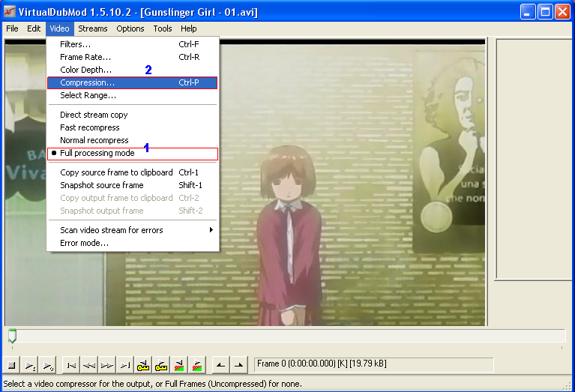Open the Tools menu
The width and height of the screenshot is (575, 392).
click(163, 28)
